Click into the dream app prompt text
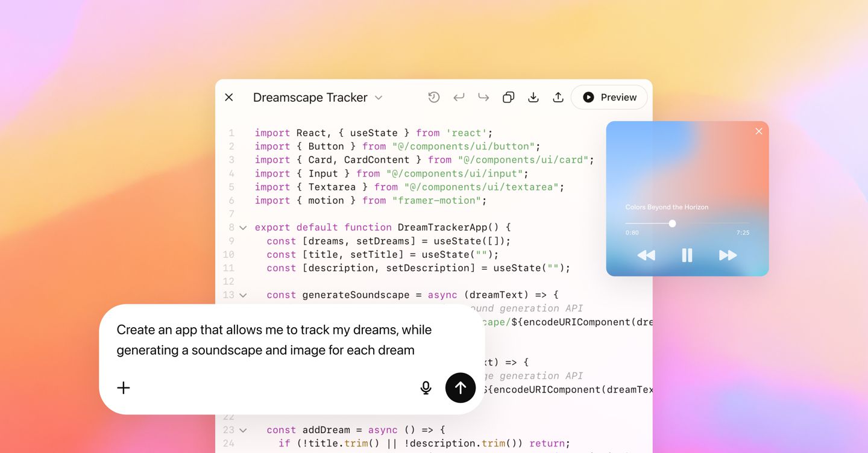868x453 pixels. pyautogui.click(x=274, y=340)
